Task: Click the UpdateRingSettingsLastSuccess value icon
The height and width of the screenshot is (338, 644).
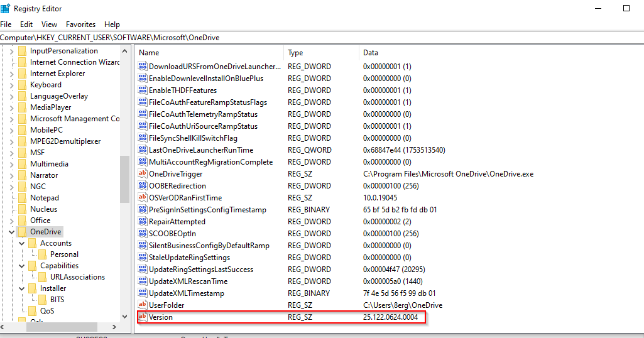Action: tap(143, 269)
